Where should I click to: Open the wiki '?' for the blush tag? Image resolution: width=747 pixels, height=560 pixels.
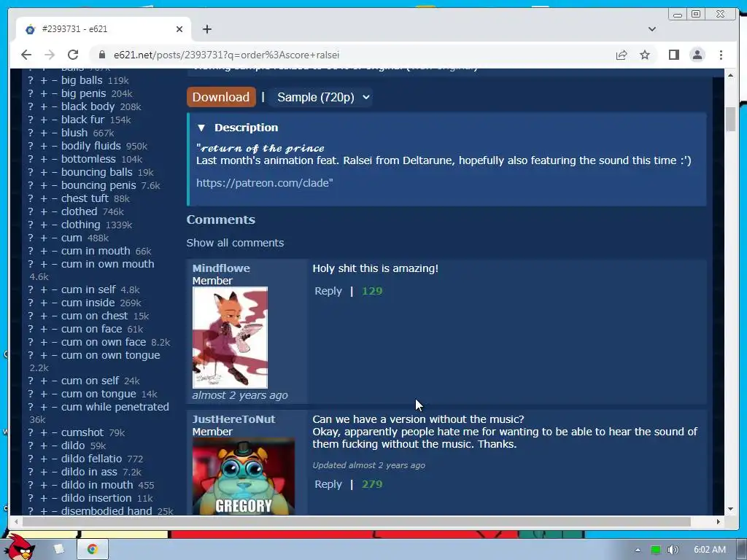pos(31,133)
